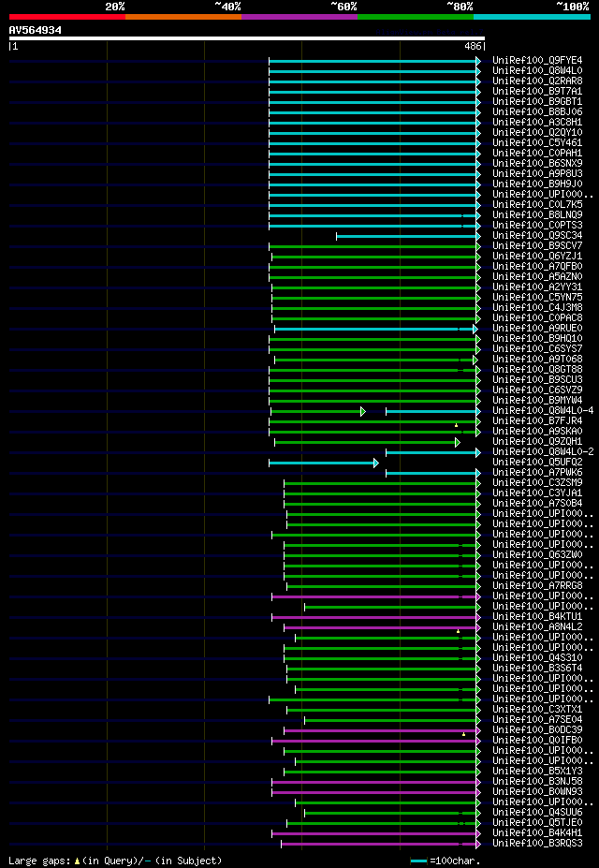Select the AV564934 query title
The image size is (599, 868).
click(36, 30)
